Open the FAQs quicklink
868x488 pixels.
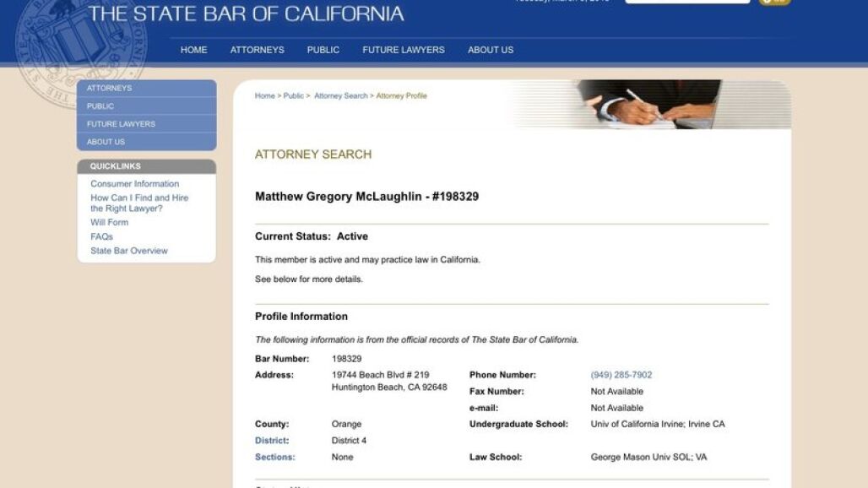tap(102, 237)
